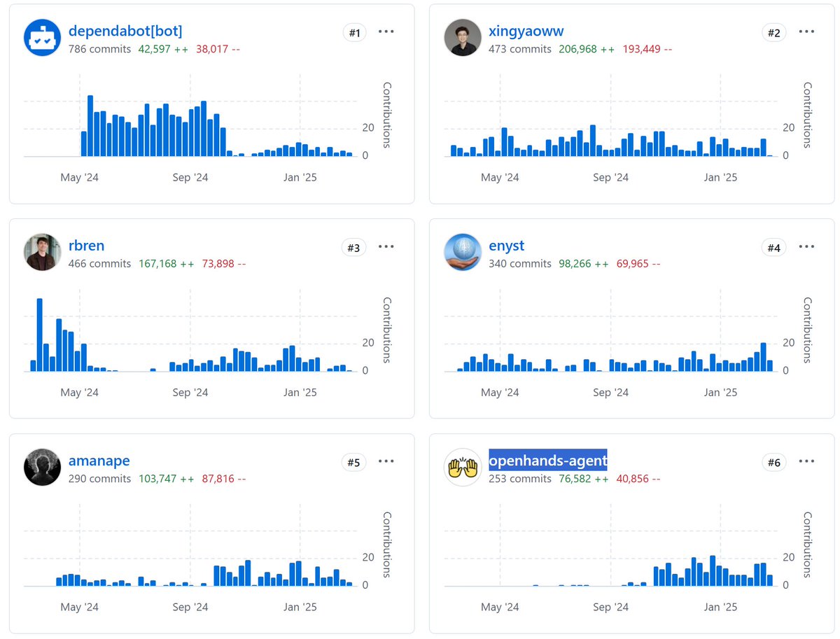
Task: Click the highlighted openhands-agent username text
Action: pyautogui.click(x=548, y=461)
